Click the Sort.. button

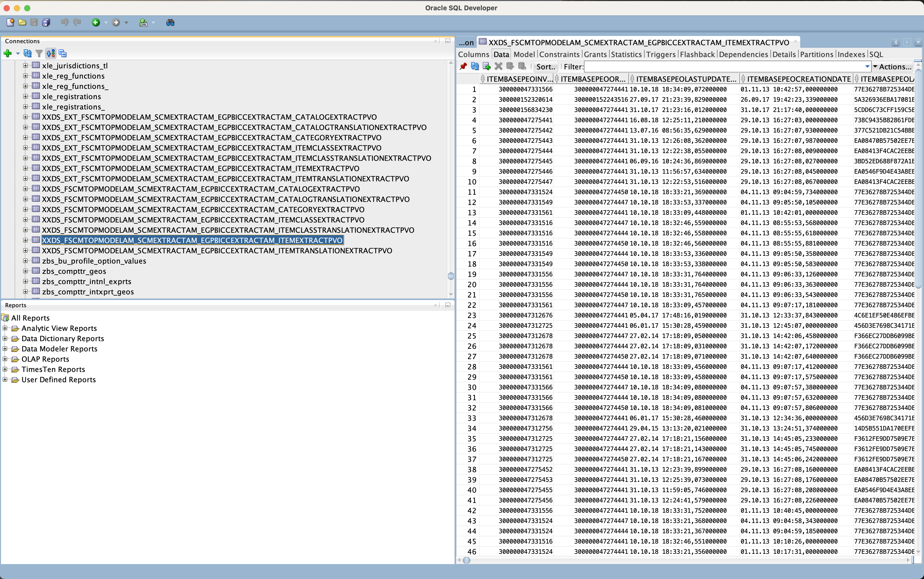coord(545,67)
